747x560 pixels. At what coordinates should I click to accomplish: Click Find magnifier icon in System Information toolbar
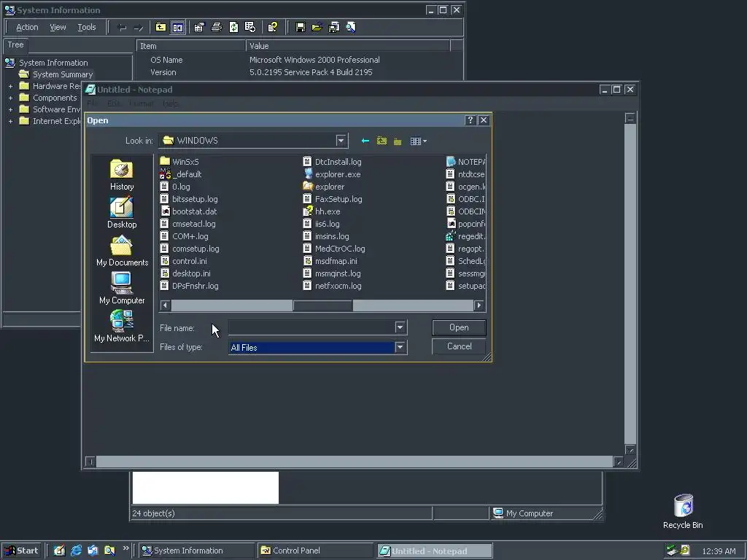(351, 27)
